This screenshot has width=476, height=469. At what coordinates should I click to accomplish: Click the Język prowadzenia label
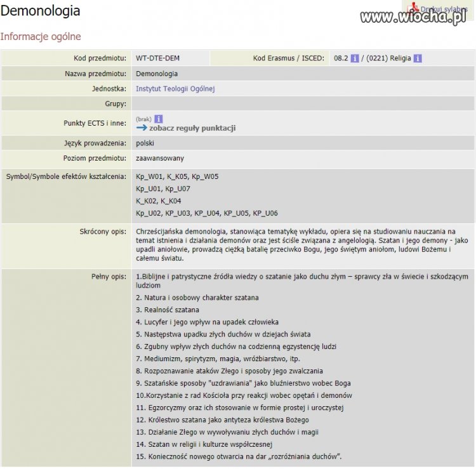(x=95, y=143)
